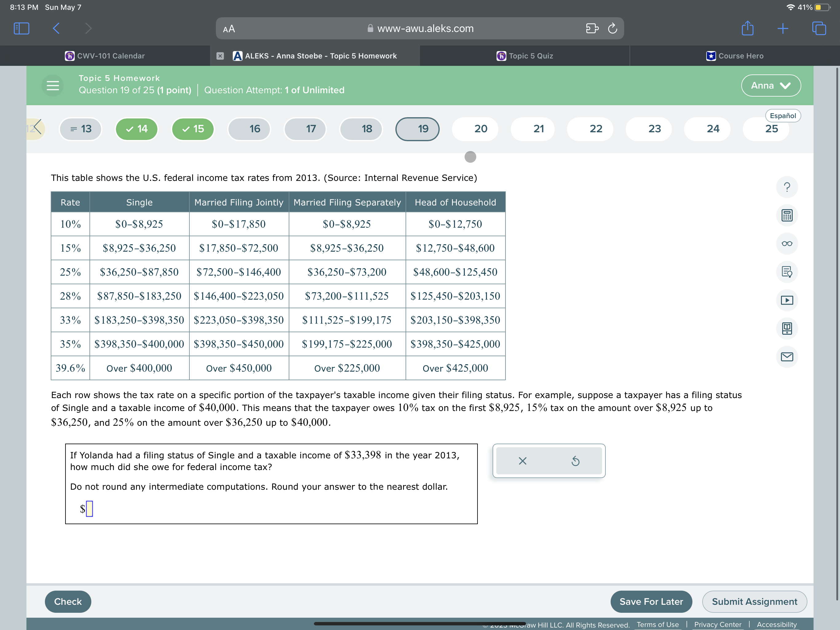The width and height of the screenshot is (840, 630).
Task: Click the dollar answer input box
Action: coord(89,508)
